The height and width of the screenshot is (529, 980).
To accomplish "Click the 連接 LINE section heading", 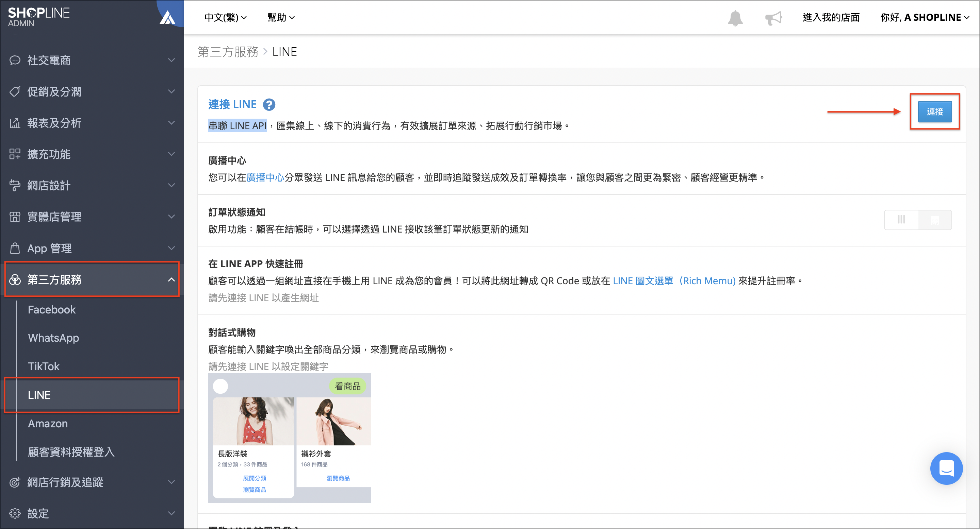I will (x=232, y=104).
